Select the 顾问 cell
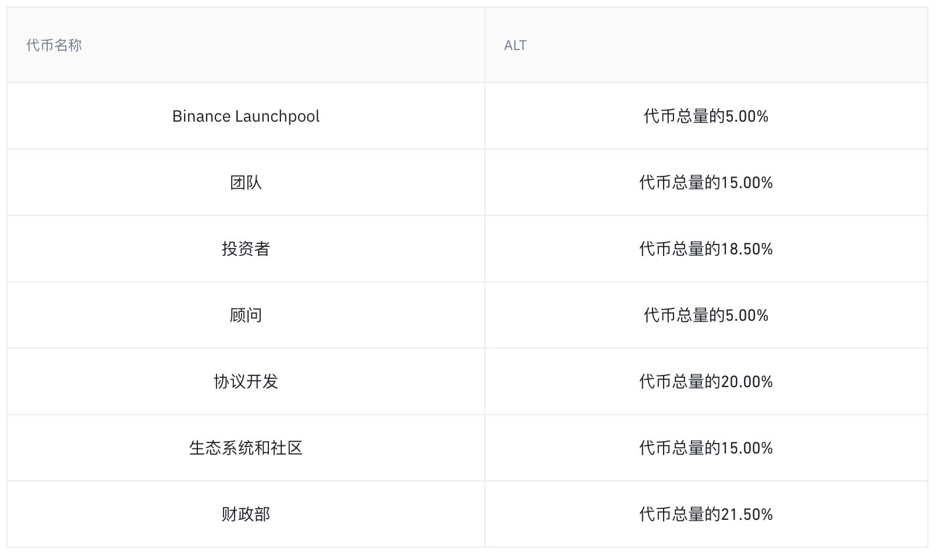 246,315
